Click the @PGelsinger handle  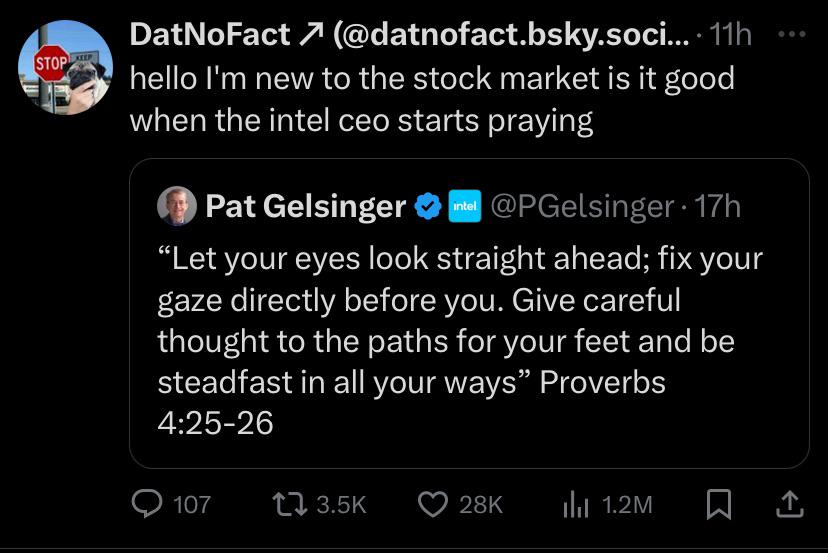coord(581,207)
